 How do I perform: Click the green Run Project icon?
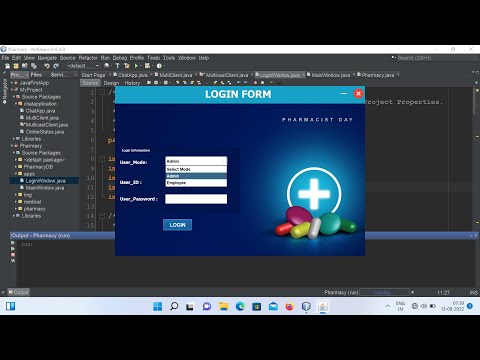(136, 66)
